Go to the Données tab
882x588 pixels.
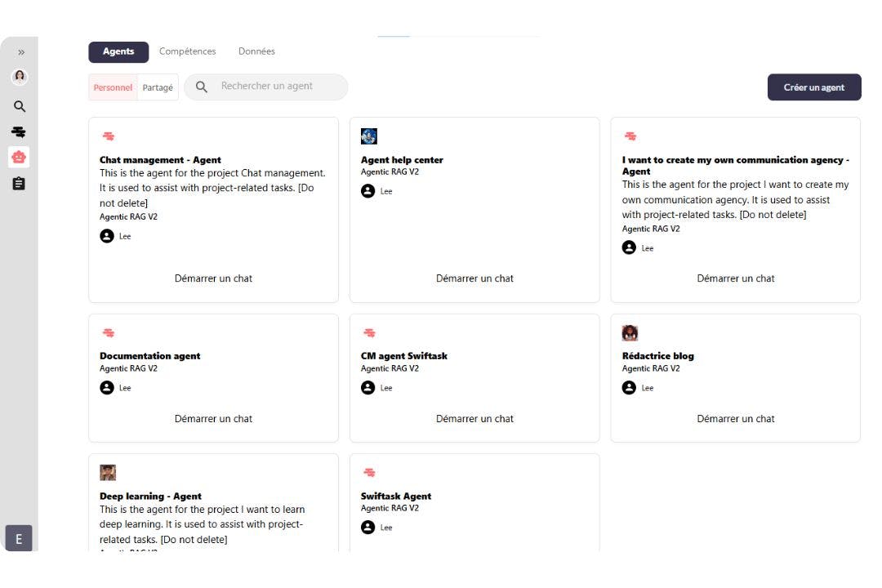click(x=256, y=51)
